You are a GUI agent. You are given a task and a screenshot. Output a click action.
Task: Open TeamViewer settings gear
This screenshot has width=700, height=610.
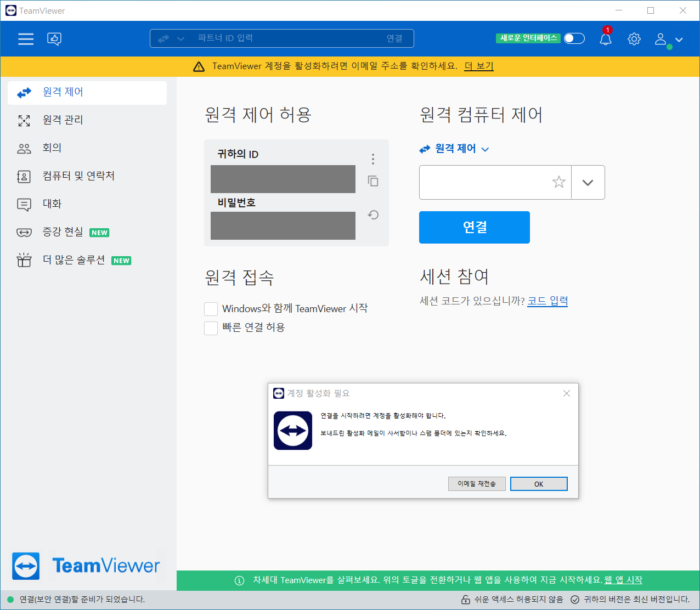(x=634, y=39)
